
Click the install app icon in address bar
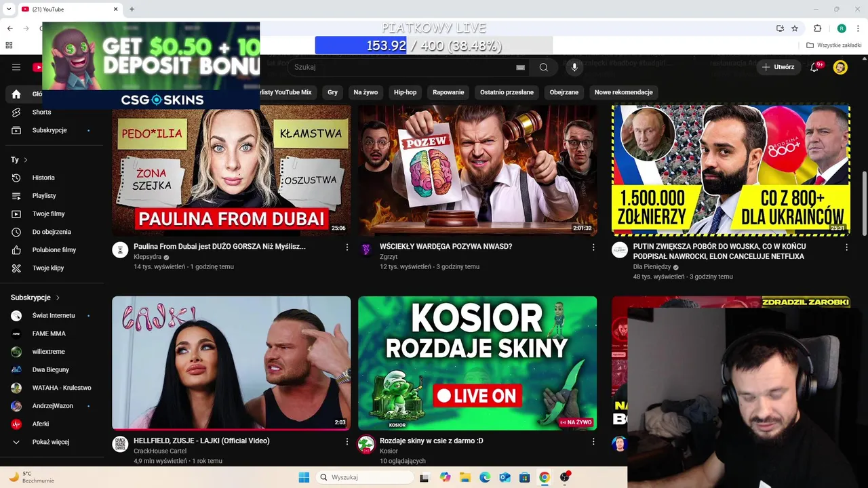pos(780,28)
